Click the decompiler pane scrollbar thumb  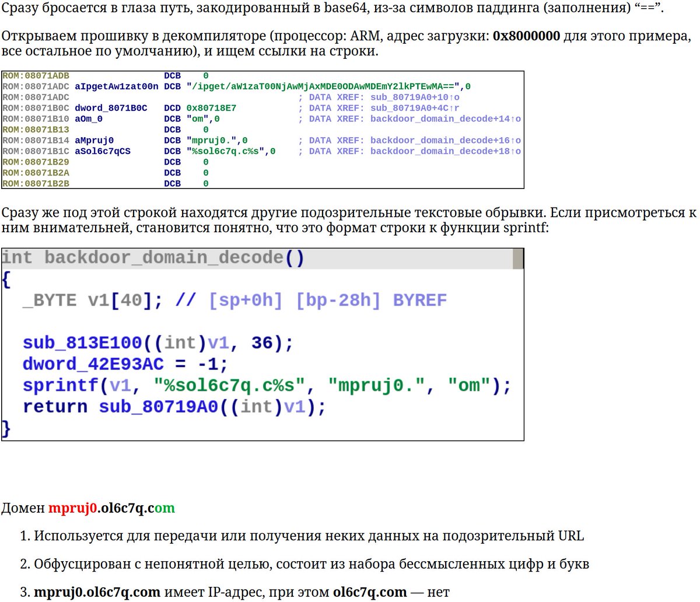click(518, 258)
